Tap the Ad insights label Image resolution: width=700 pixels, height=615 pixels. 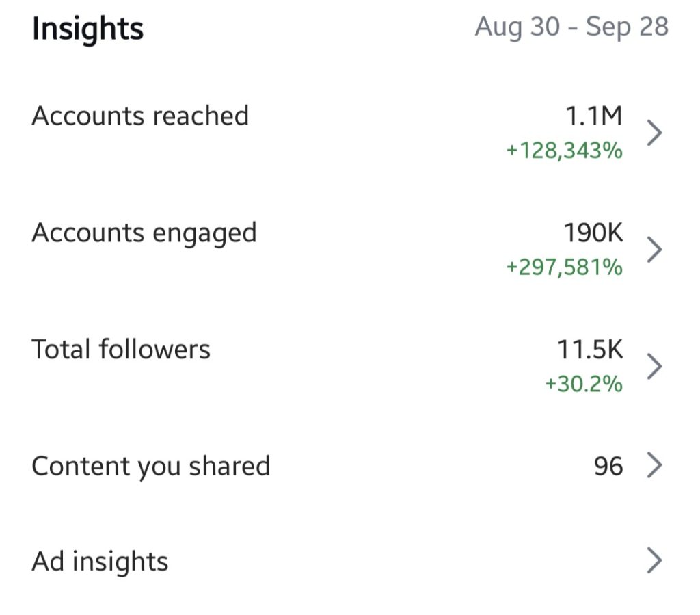click(100, 562)
